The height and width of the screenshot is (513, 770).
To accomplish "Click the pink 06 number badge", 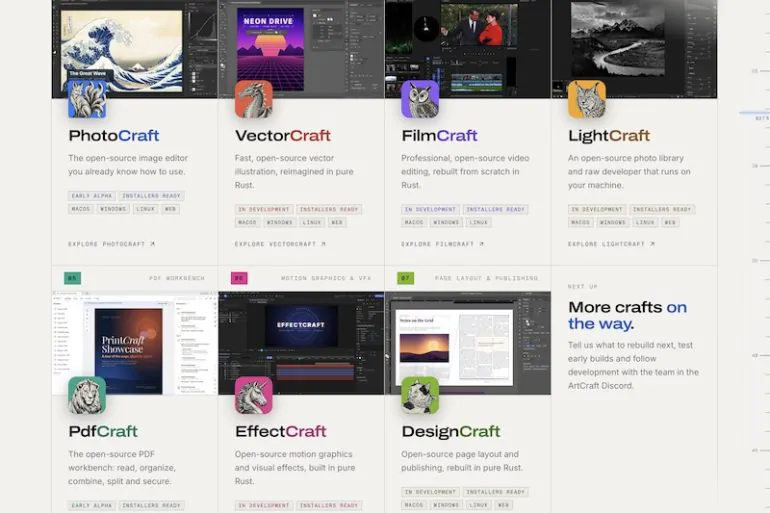I will [x=239, y=278].
